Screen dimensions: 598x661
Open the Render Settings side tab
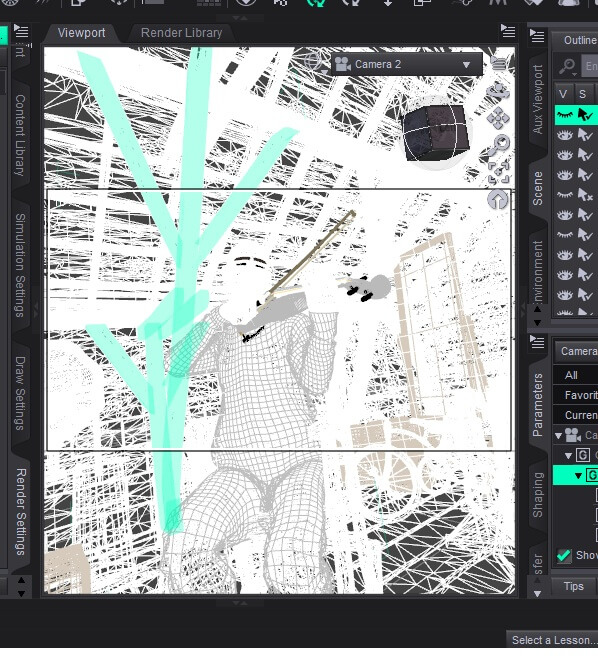pyautogui.click(x=20, y=511)
